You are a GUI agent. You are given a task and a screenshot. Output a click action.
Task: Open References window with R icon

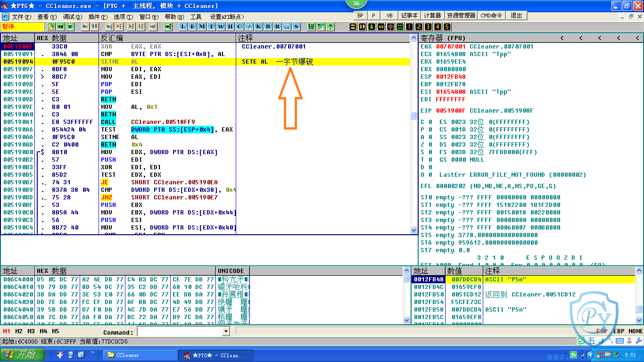[277, 27]
